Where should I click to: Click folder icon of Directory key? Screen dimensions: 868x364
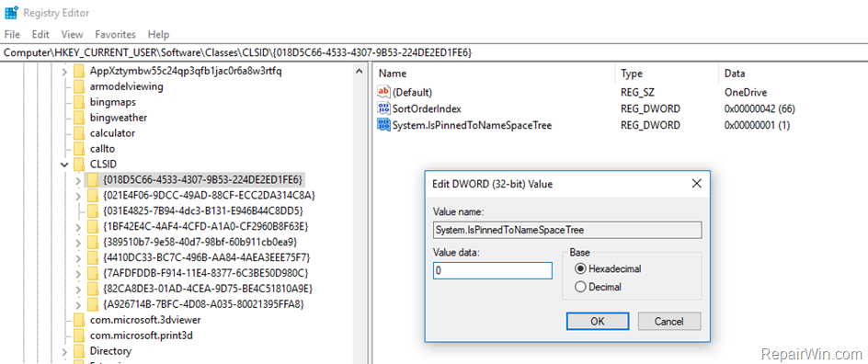(x=80, y=351)
